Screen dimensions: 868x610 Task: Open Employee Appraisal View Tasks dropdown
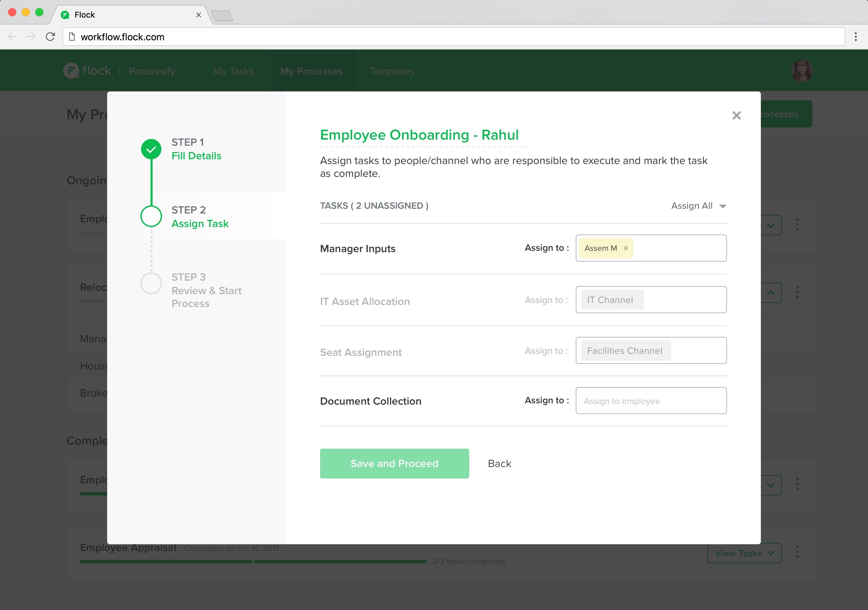[x=744, y=553]
